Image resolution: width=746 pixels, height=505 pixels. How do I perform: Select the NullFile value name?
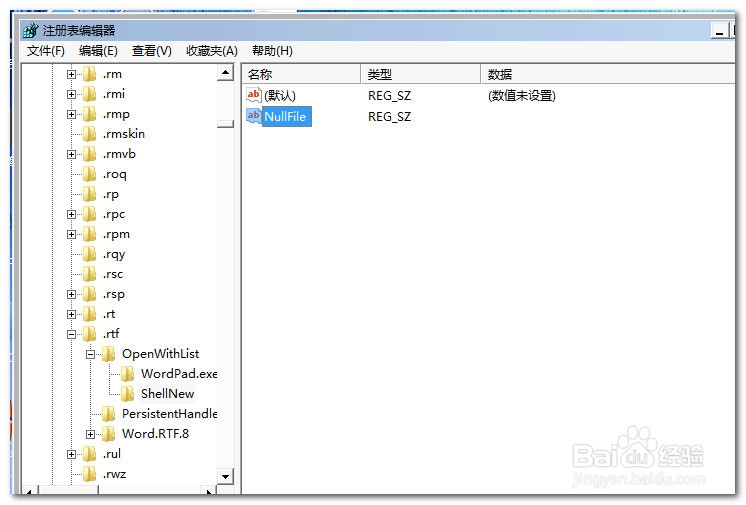tap(285, 117)
